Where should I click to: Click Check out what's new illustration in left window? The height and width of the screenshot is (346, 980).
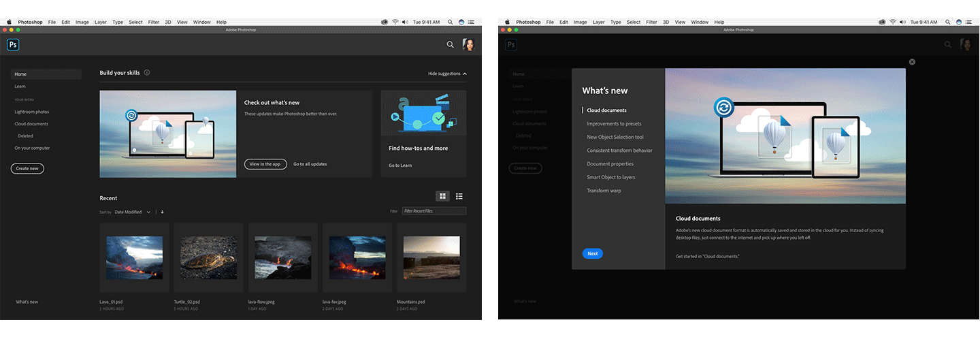pos(168,134)
